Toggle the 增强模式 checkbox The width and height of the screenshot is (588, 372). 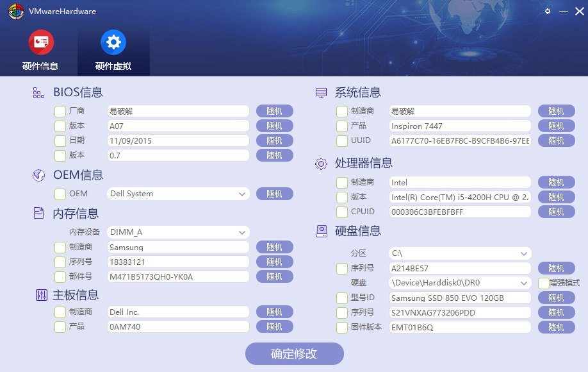click(544, 283)
